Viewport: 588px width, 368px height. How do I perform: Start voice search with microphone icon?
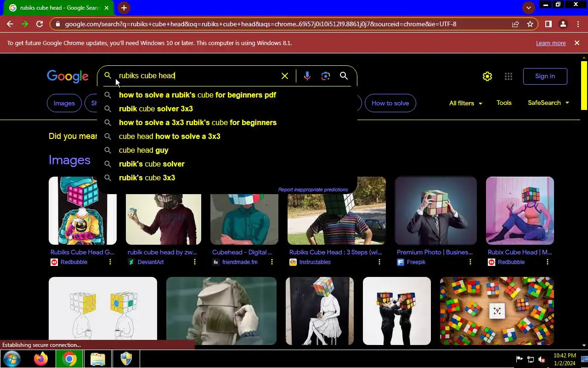pyautogui.click(x=307, y=76)
